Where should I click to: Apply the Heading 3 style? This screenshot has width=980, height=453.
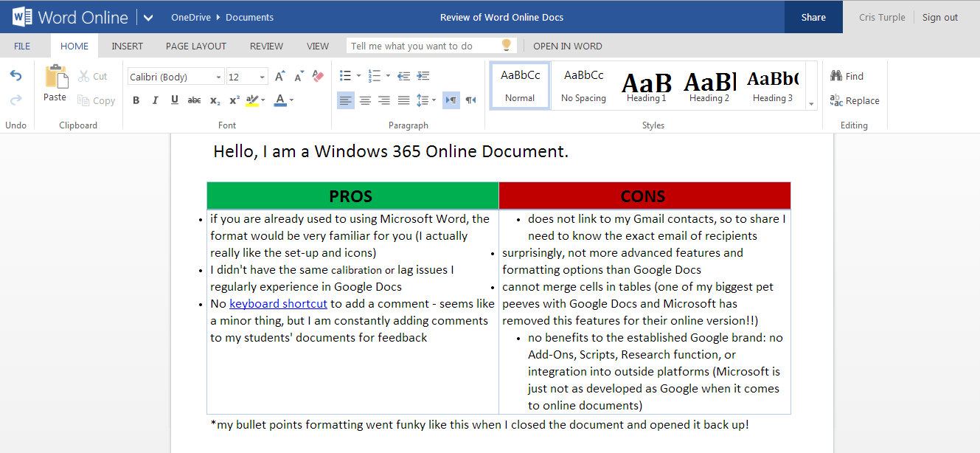(773, 86)
